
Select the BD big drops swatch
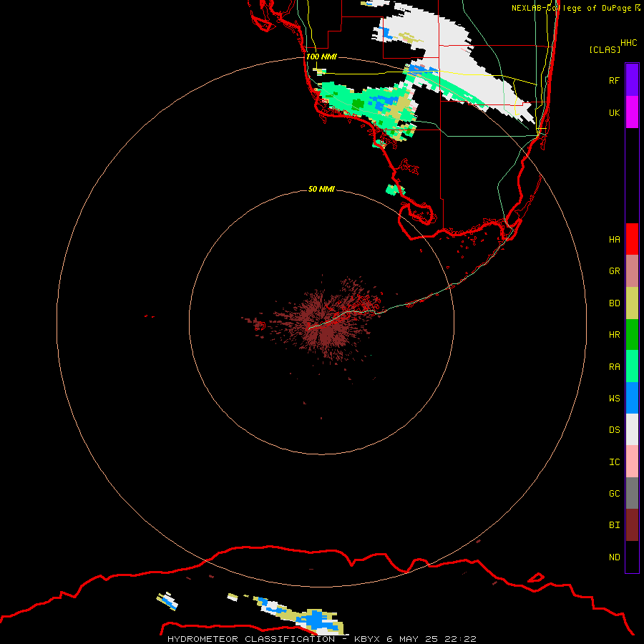(x=632, y=303)
